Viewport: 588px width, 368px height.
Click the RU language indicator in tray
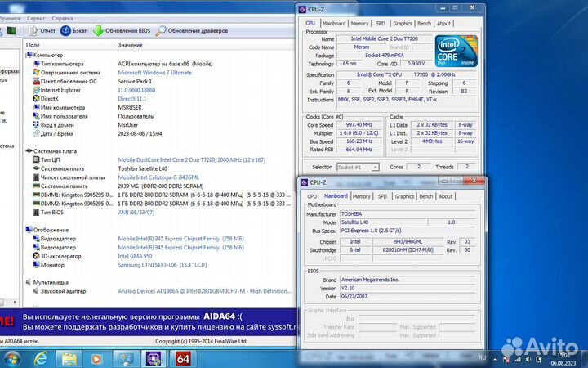coord(483,358)
